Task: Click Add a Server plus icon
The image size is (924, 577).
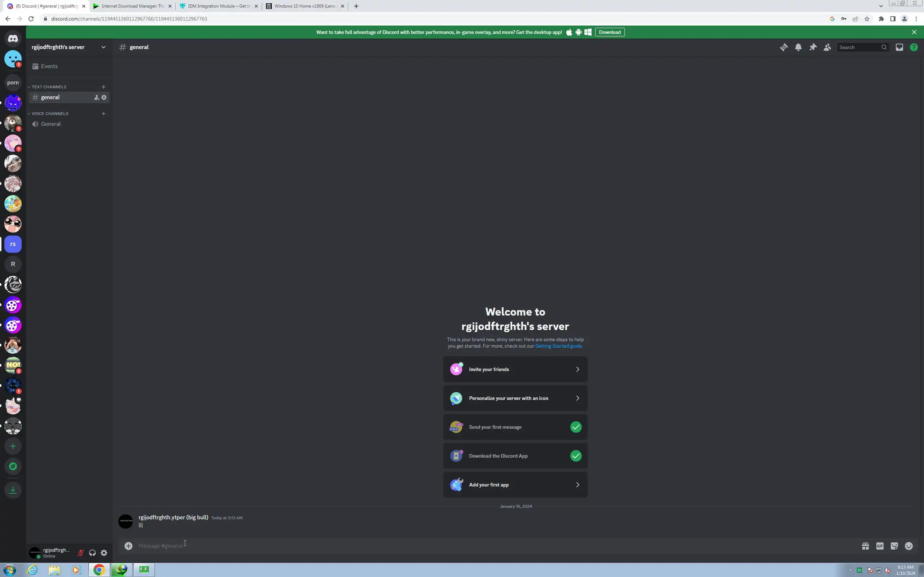Action: [x=13, y=446]
